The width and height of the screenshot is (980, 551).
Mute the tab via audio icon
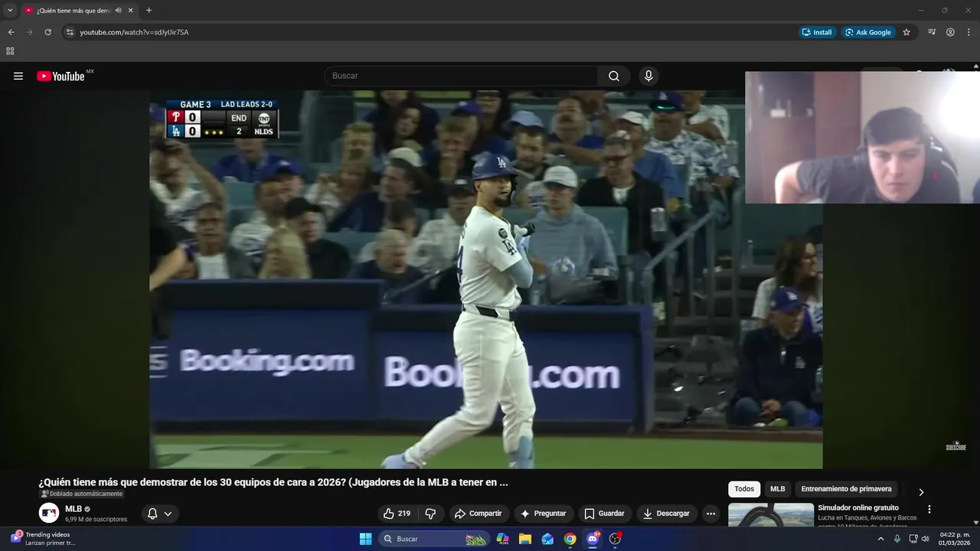pyautogui.click(x=118, y=11)
